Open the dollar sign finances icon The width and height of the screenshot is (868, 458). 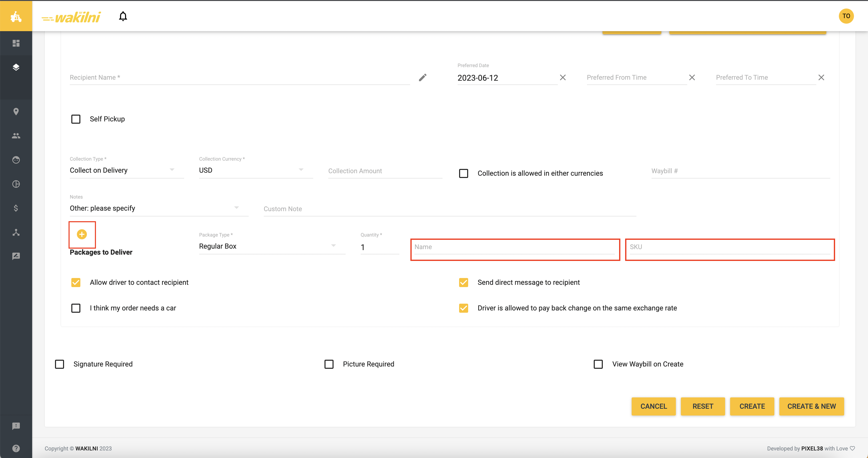(x=16, y=208)
